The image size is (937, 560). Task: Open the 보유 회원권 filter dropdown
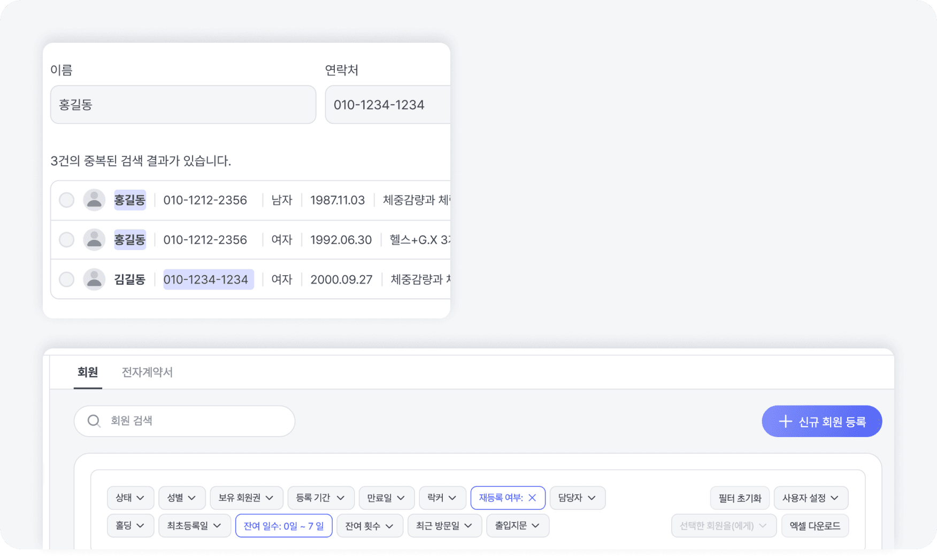pyautogui.click(x=247, y=497)
